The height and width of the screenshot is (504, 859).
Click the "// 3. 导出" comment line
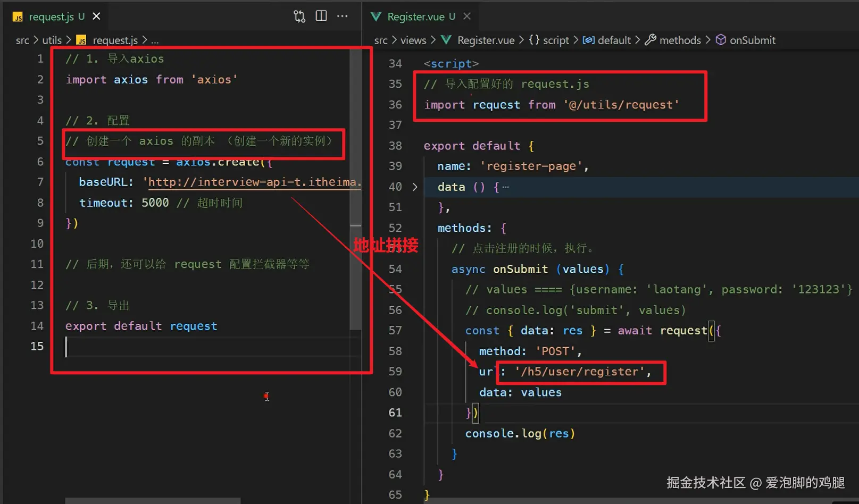click(97, 306)
